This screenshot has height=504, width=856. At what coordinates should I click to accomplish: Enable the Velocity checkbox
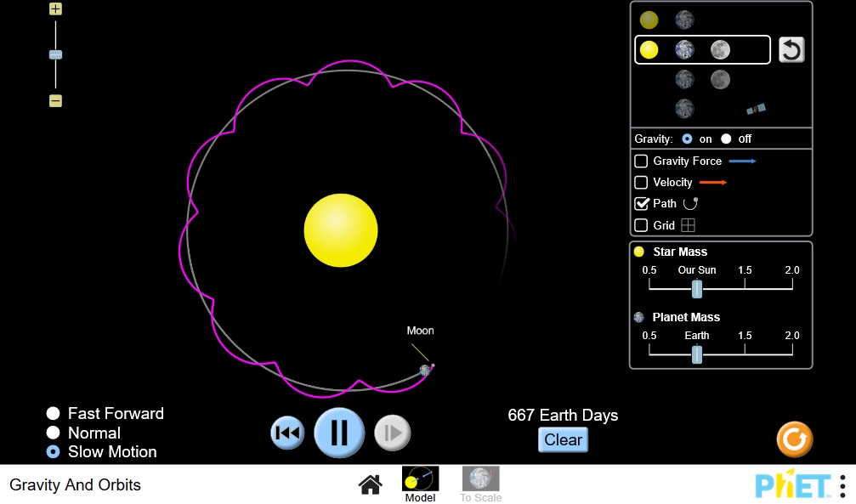coord(641,183)
